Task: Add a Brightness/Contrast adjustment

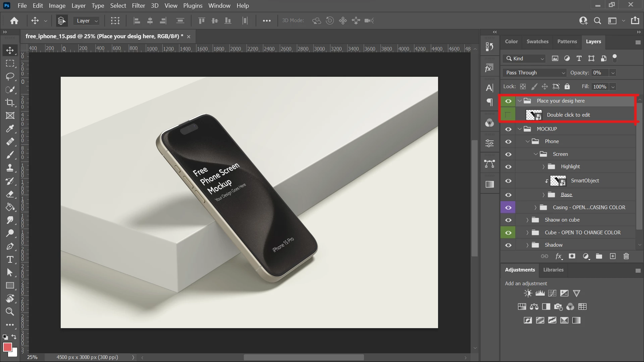Action: 528,293
